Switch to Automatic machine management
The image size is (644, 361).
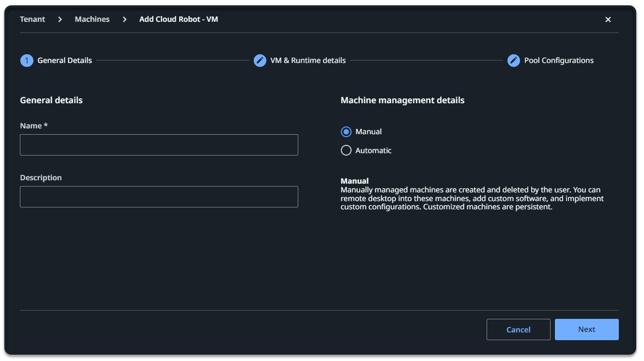coord(346,150)
